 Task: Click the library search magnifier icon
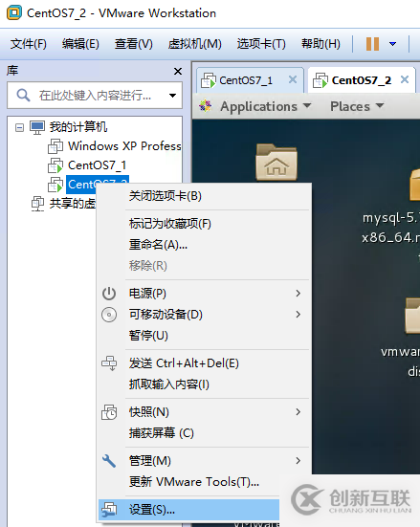(x=23, y=95)
